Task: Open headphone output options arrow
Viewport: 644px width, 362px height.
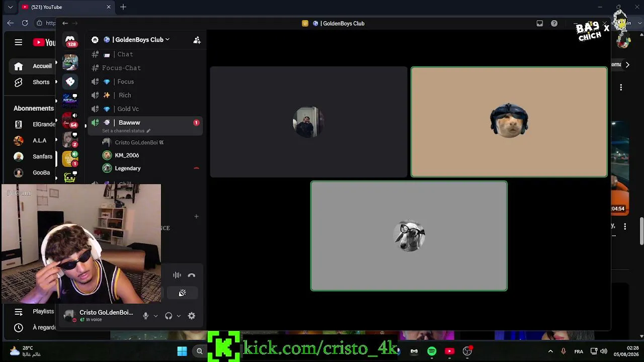Action: click(178, 316)
